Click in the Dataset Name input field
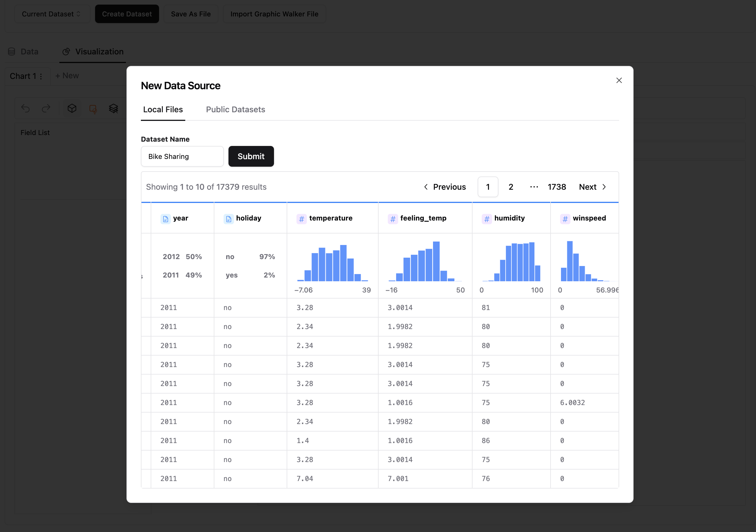756x532 pixels. pos(182,156)
